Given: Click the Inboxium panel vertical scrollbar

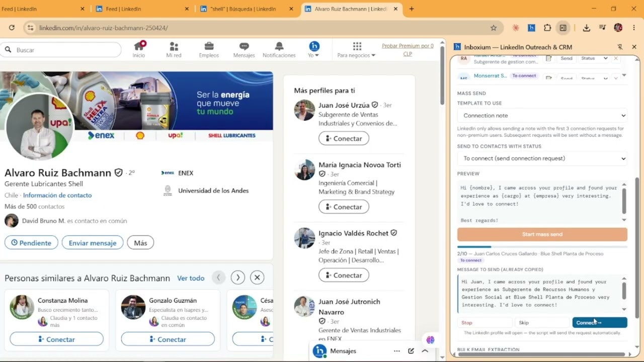Looking at the screenshot, I should click(636, 247).
